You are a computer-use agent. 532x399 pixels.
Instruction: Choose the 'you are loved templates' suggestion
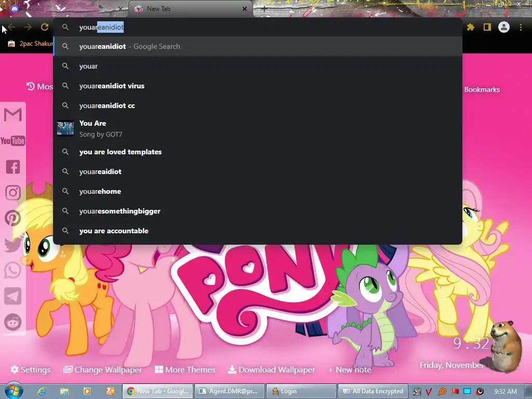[258, 152]
